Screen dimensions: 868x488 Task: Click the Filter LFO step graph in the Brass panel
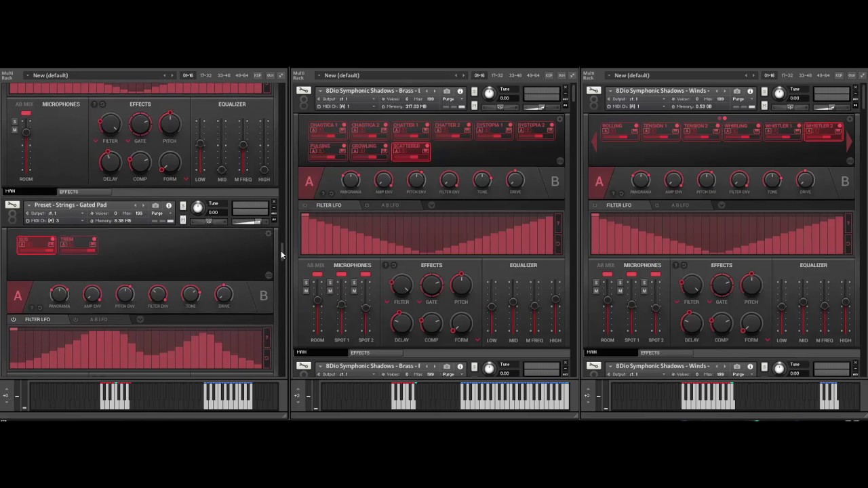click(x=427, y=234)
